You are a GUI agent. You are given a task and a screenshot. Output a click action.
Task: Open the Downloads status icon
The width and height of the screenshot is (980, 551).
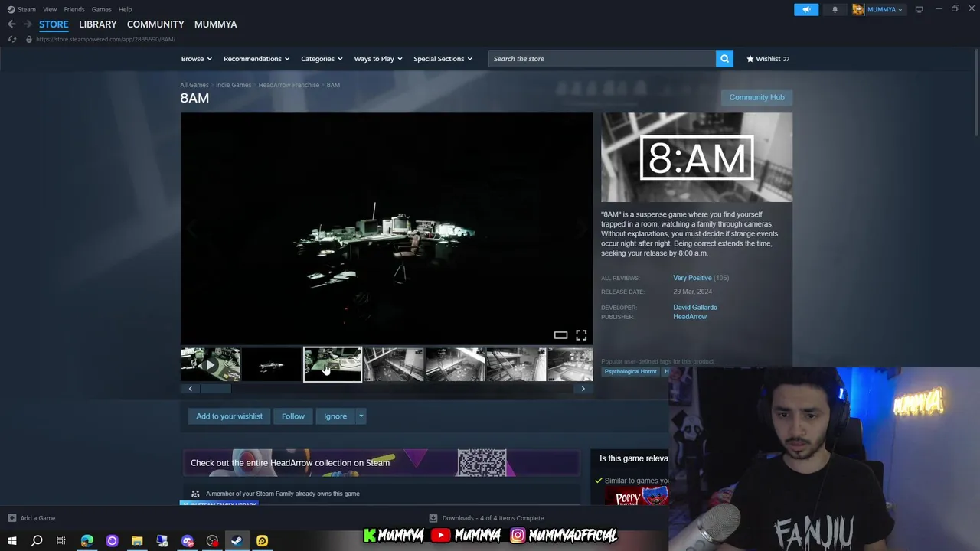pyautogui.click(x=433, y=518)
